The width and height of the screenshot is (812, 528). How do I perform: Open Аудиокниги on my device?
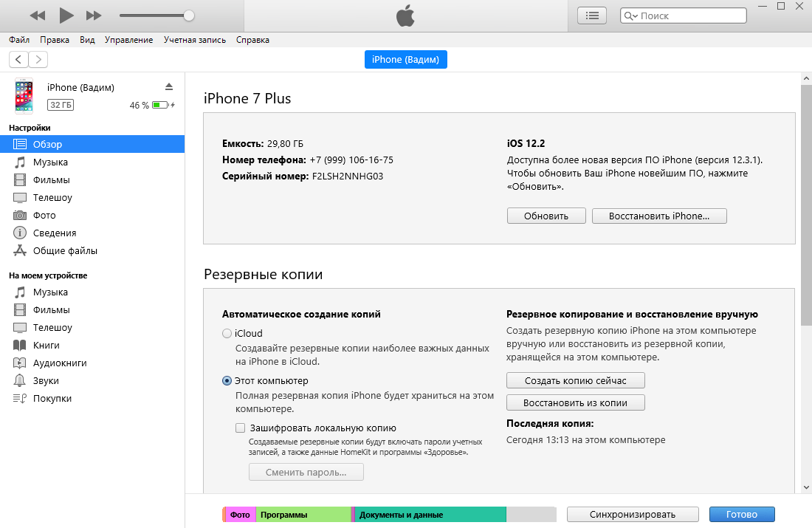point(60,363)
